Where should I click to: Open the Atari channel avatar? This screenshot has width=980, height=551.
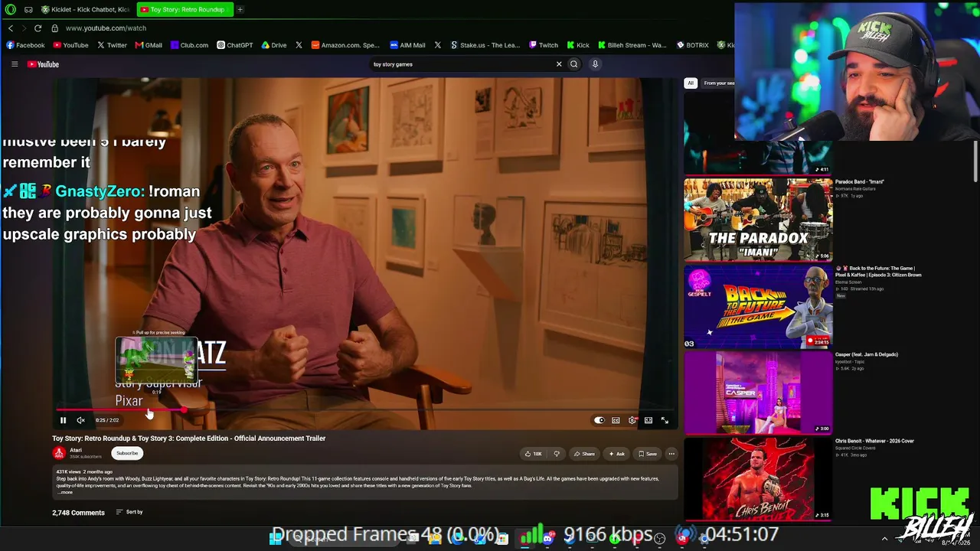coord(59,453)
